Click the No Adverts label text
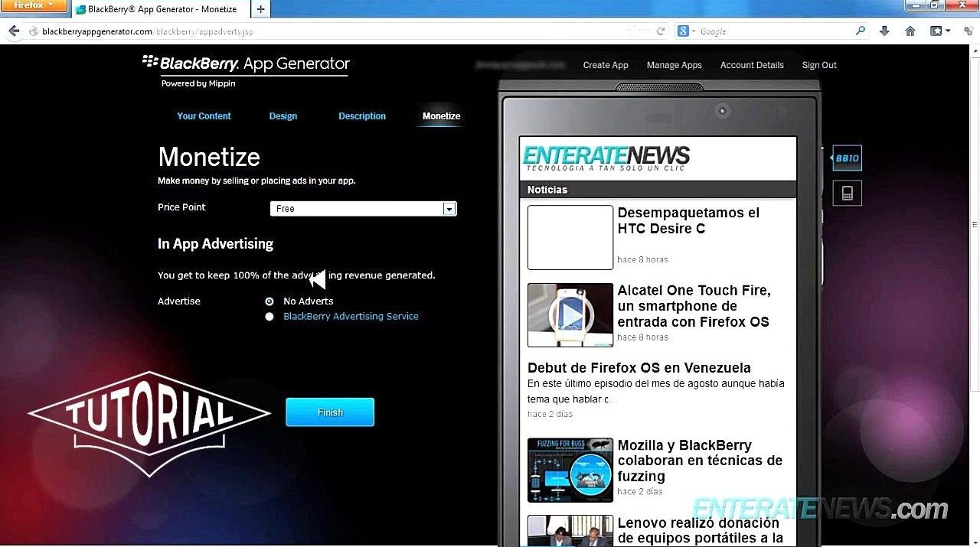The width and height of the screenshot is (980, 547). coord(309,301)
